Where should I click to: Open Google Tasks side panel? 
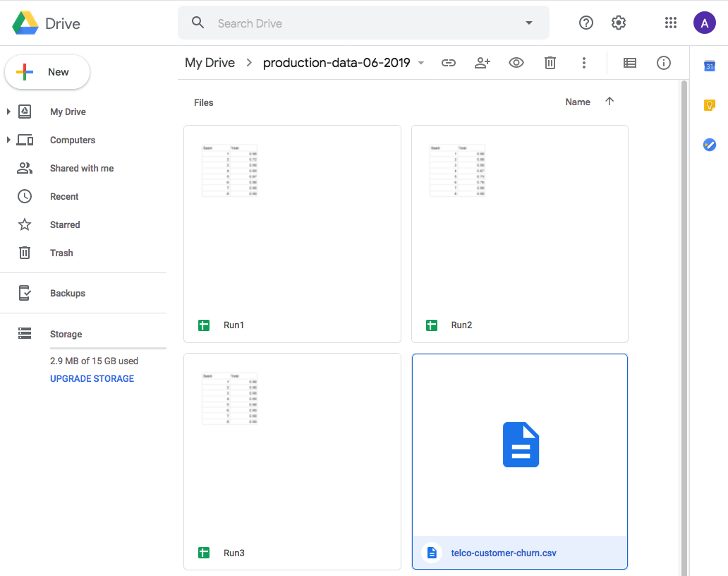(x=709, y=145)
